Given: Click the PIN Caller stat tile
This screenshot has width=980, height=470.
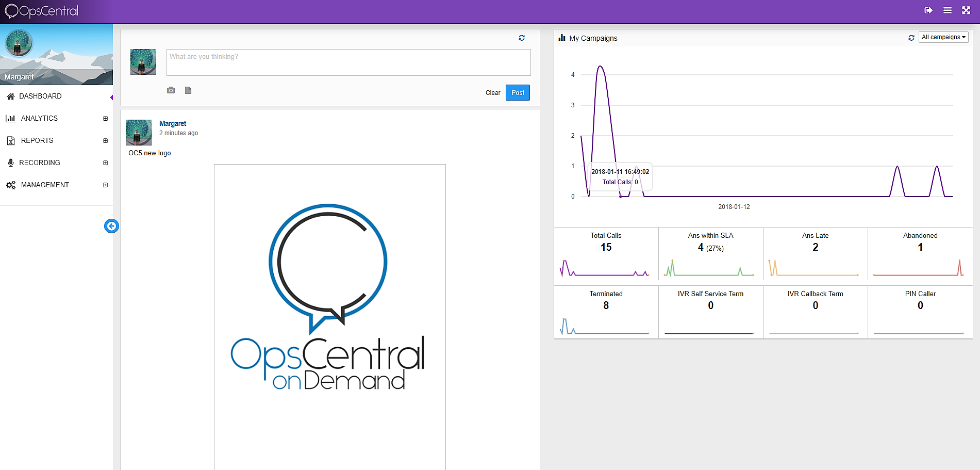Looking at the screenshot, I should tap(920, 312).
